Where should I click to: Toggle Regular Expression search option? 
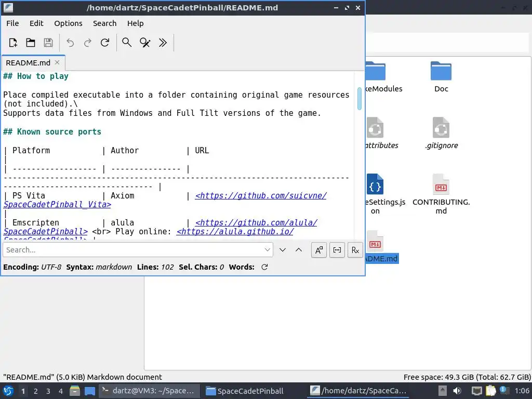coord(355,250)
